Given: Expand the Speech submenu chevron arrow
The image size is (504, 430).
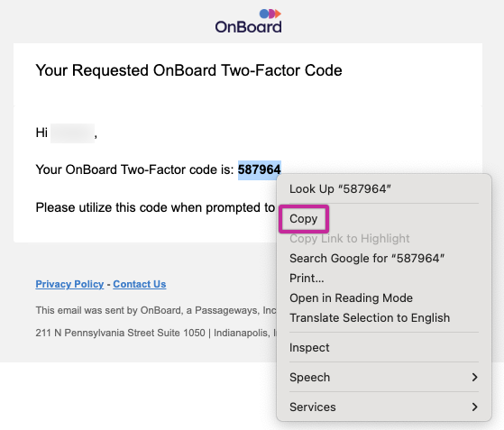Looking at the screenshot, I should tap(475, 378).
